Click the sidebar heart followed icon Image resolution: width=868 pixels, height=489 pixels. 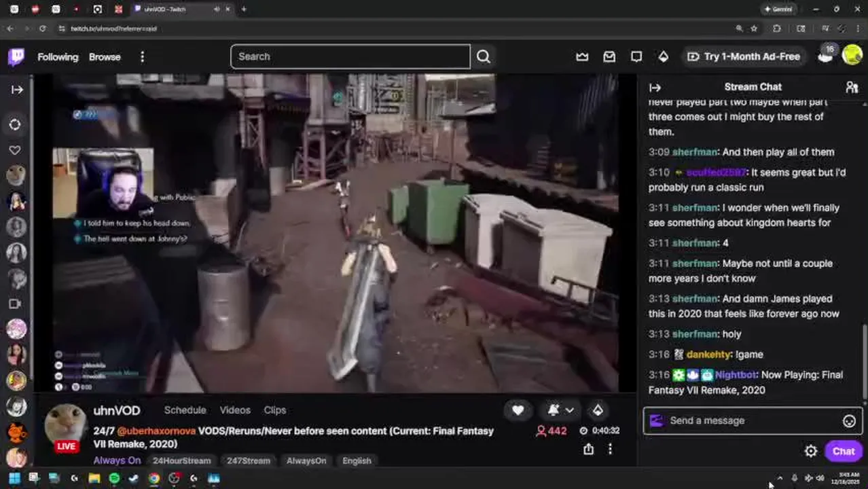[15, 150]
